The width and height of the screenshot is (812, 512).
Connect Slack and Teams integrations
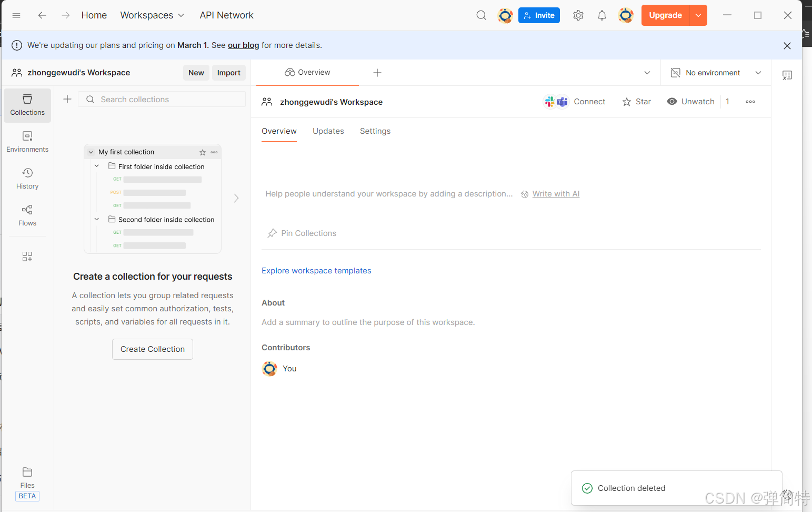(574, 102)
